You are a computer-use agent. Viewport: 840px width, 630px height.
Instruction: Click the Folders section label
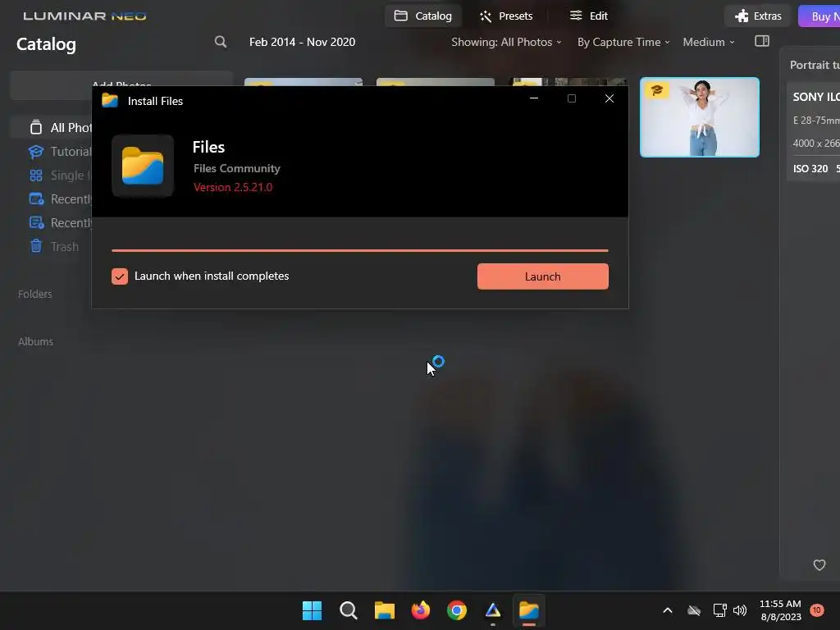34,294
